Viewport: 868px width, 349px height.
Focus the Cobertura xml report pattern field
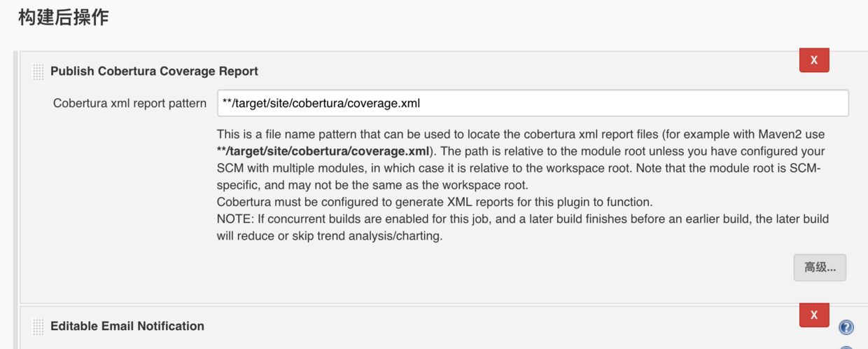[532, 103]
